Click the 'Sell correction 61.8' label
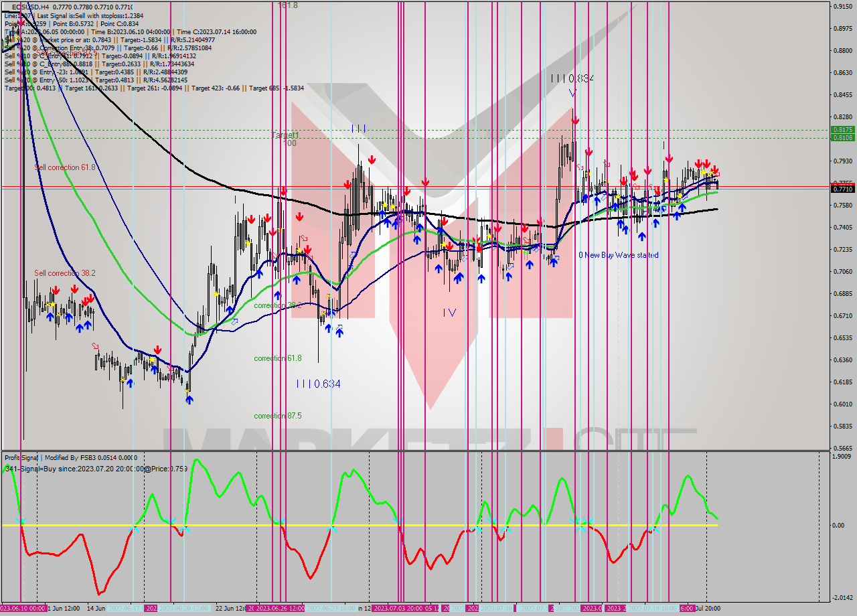The width and height of the screenshot is (857, 616). [x=65, y=167]
